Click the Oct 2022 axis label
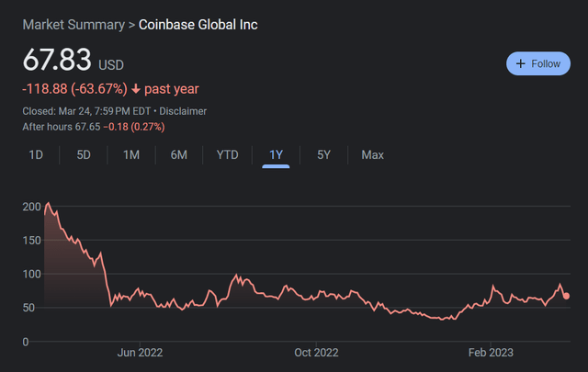The width and height of the screenshot is (588, 372). tap(316, 353)
